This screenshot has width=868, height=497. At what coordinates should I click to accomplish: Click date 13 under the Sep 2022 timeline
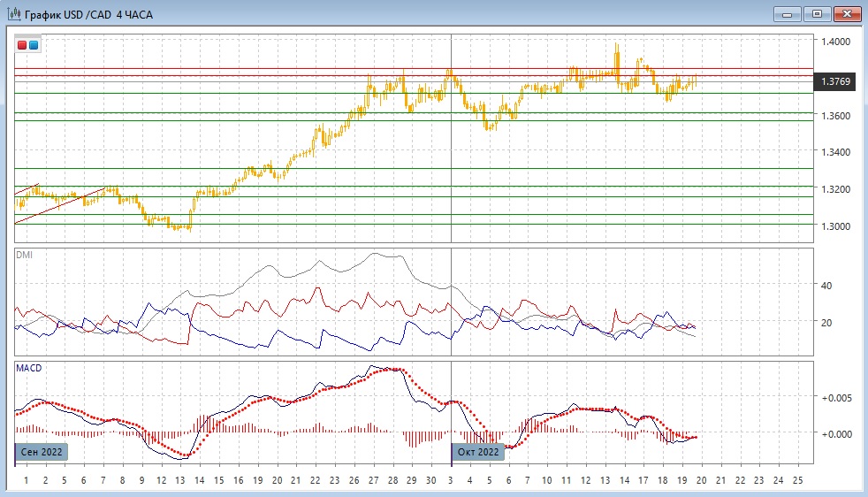pyautogui.click(x=179, y=480)
